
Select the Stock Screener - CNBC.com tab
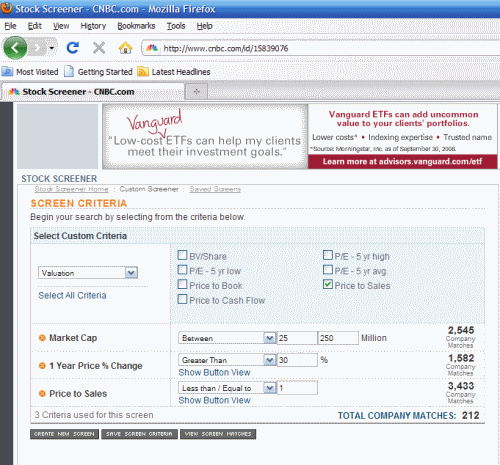point(93,92)
